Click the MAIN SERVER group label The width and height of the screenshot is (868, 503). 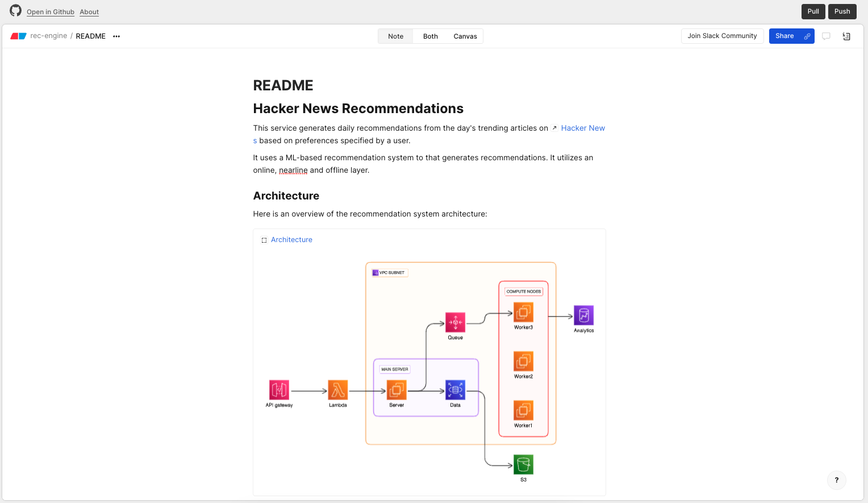(x=395, y=369)
